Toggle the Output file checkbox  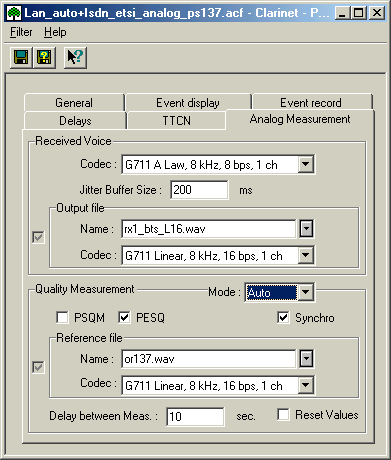38,238
